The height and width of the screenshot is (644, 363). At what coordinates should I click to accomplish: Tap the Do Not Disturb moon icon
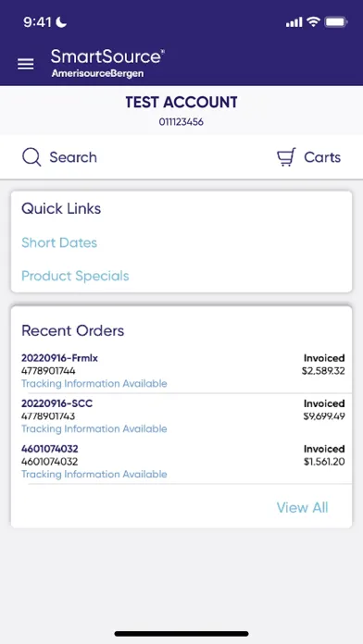click(61, 22)
